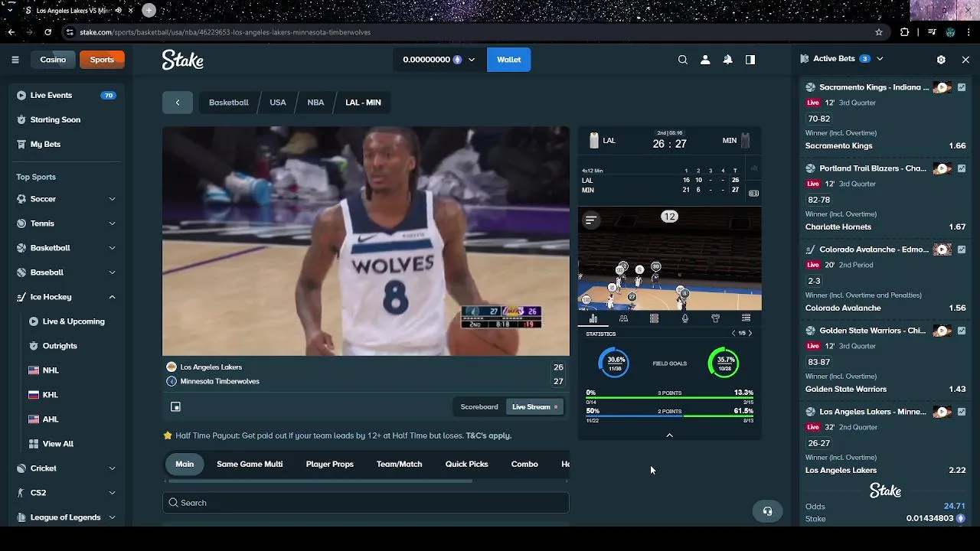This screenshot has height=551, width=980.
Task: Open the Active Bets settings gear
Action: click(x=941, y=59)
